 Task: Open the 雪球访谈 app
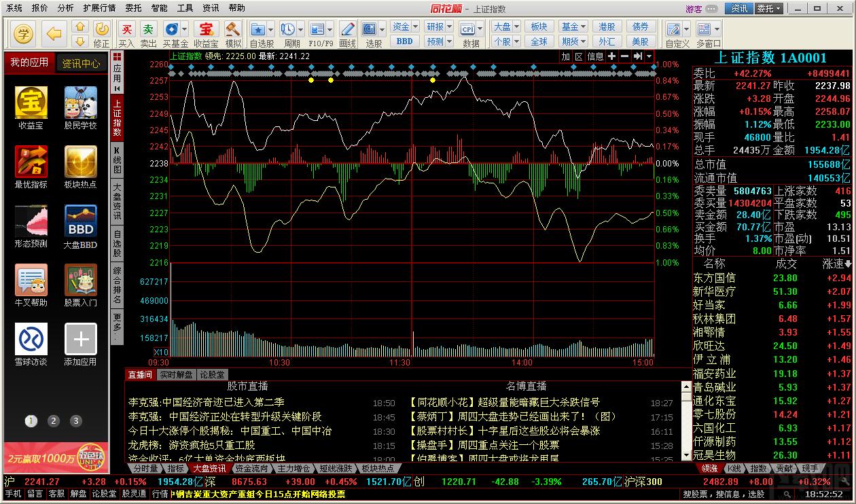pos(31,344)
